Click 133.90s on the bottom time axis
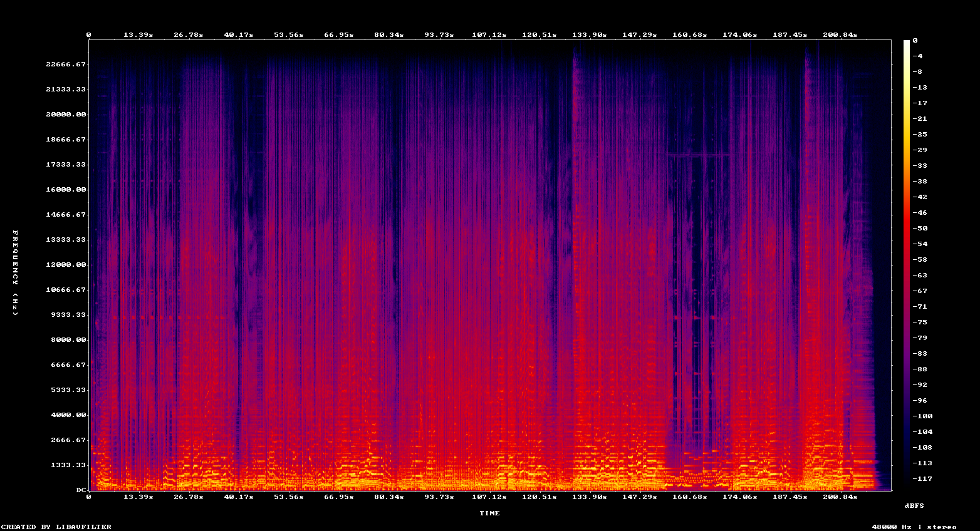Screen dimensions: 980x531 click(x=590, y=497)
